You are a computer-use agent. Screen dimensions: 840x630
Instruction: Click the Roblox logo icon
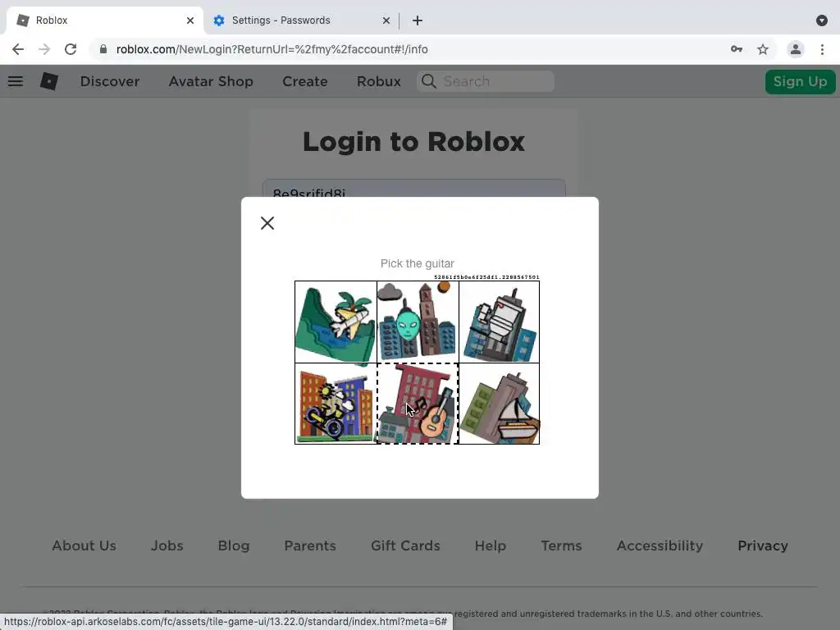point(49,81)
